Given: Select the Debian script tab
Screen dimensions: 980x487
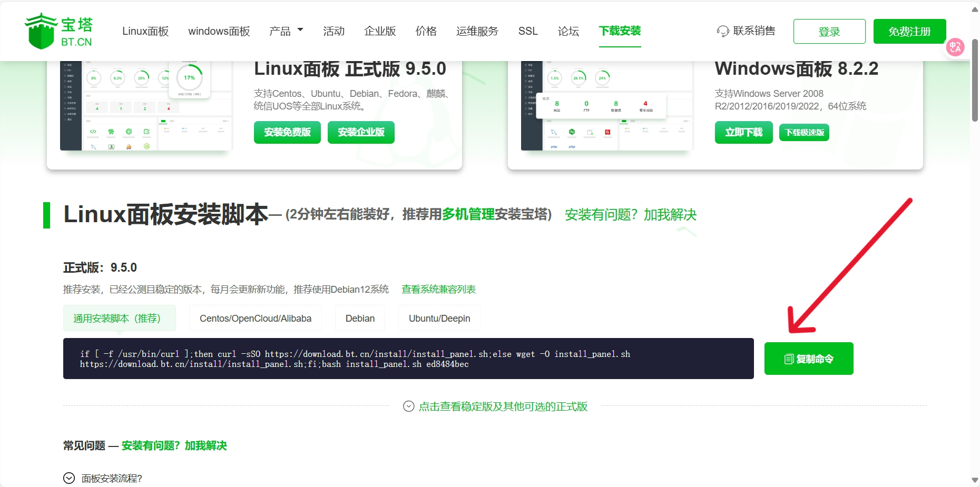Looking at the screenshot, I should tap(360, 318).
